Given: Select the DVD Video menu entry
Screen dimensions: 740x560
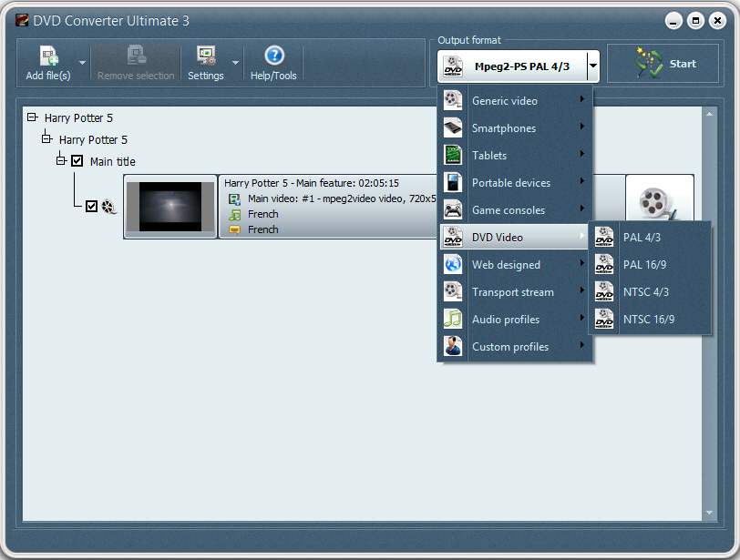Looking at the screenshot, I should 514,237.
